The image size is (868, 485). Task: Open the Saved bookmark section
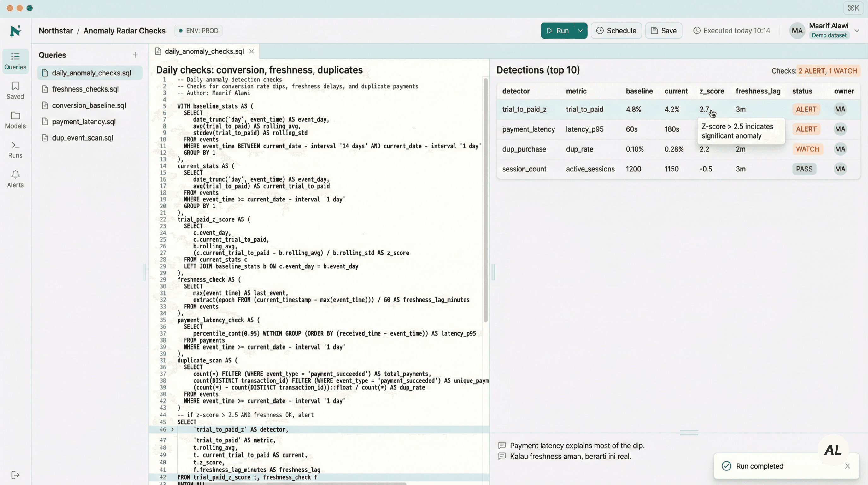15,90
